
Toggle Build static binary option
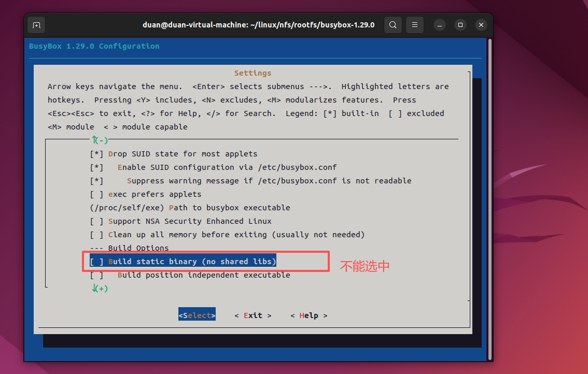pyautogui.click(x=183, y=262)
